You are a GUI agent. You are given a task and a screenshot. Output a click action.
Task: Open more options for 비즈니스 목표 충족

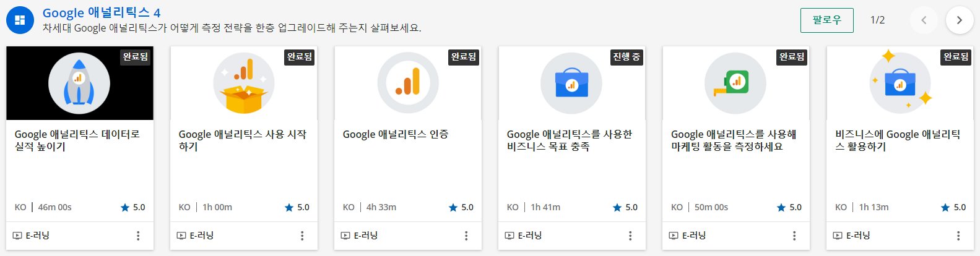pos(630,236)
